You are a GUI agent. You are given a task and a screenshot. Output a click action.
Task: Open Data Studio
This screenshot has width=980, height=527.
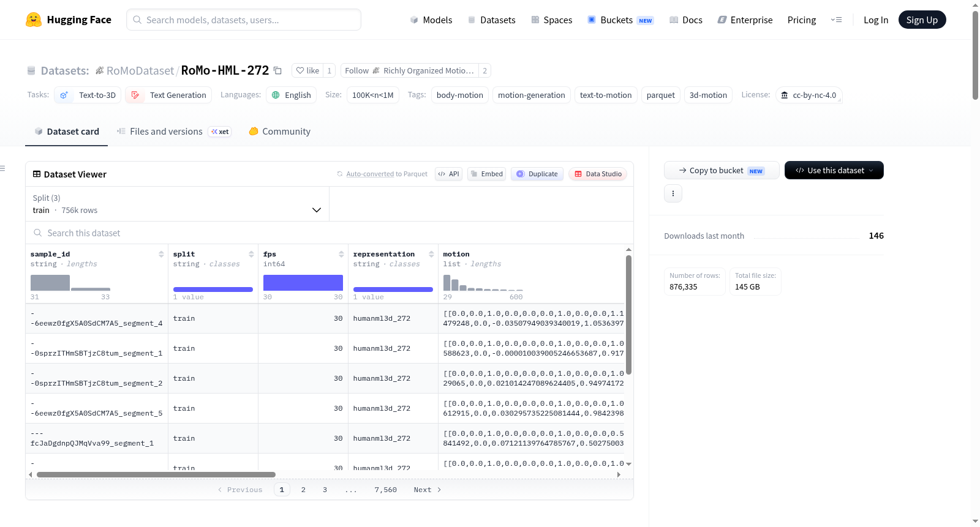(598, 174)
